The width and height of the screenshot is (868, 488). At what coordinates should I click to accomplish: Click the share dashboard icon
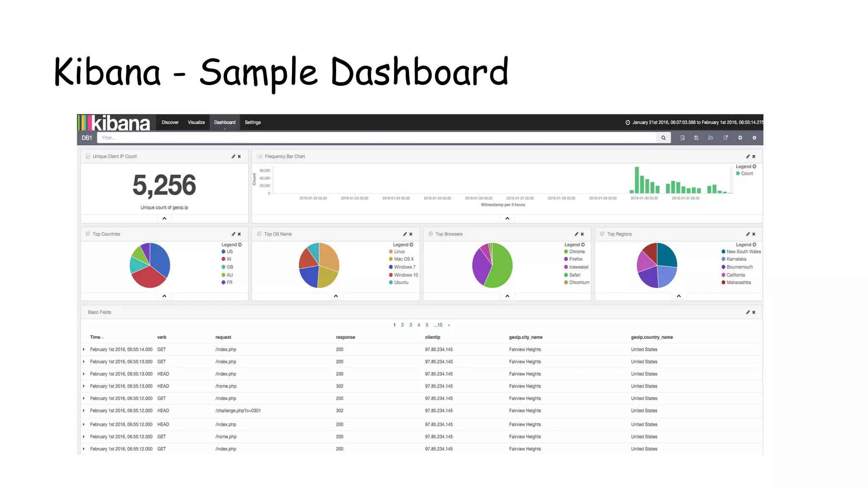[726, 138]
